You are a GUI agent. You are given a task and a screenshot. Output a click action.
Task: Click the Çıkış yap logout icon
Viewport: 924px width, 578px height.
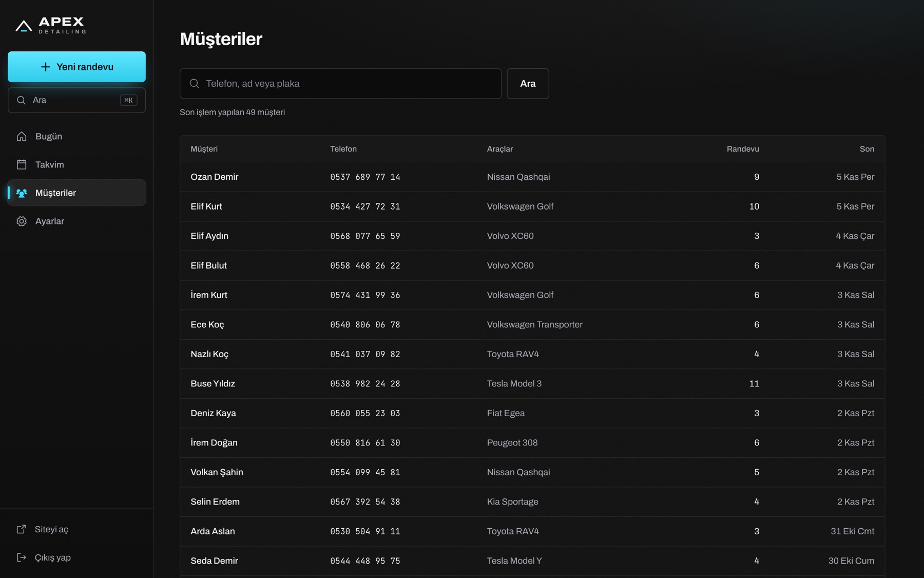(22, 557)
